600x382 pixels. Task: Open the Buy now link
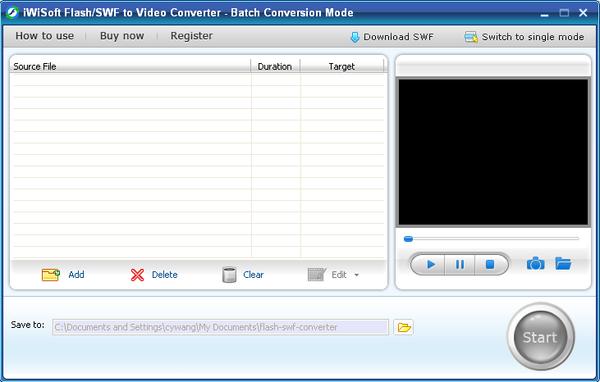coord(122,36)
